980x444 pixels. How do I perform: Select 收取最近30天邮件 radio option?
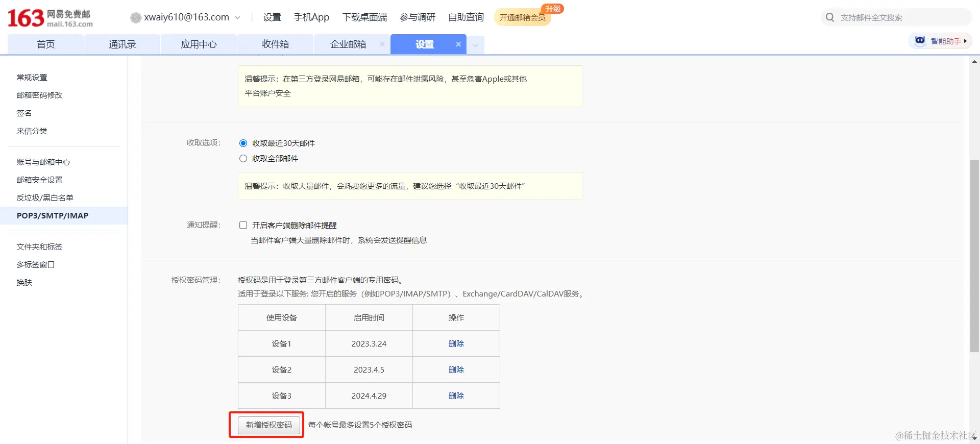pyautogui.click(x=243, y=143)
